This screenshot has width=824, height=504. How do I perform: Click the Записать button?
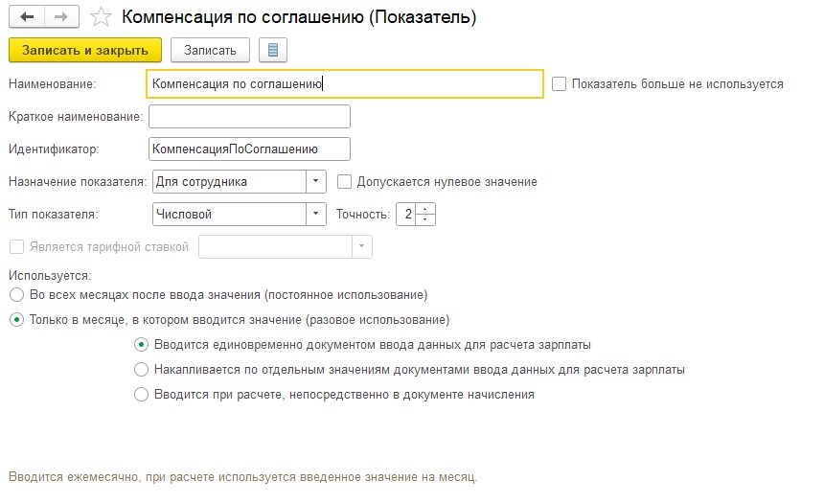210,51
